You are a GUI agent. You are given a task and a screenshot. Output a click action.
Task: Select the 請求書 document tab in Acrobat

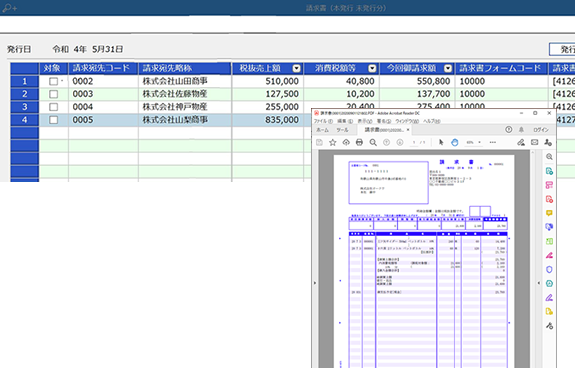383,130
